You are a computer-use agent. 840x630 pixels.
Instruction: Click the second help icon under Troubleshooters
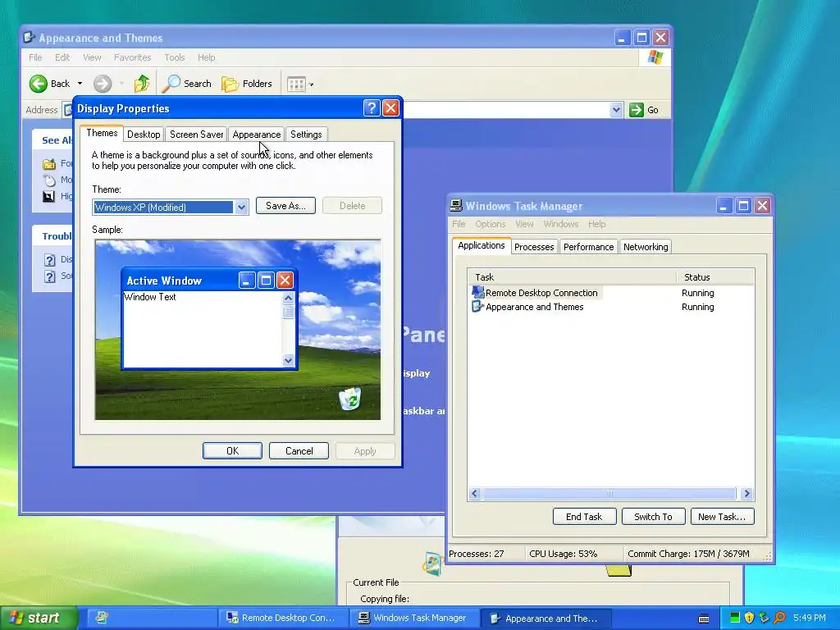[x=50, y=276]
